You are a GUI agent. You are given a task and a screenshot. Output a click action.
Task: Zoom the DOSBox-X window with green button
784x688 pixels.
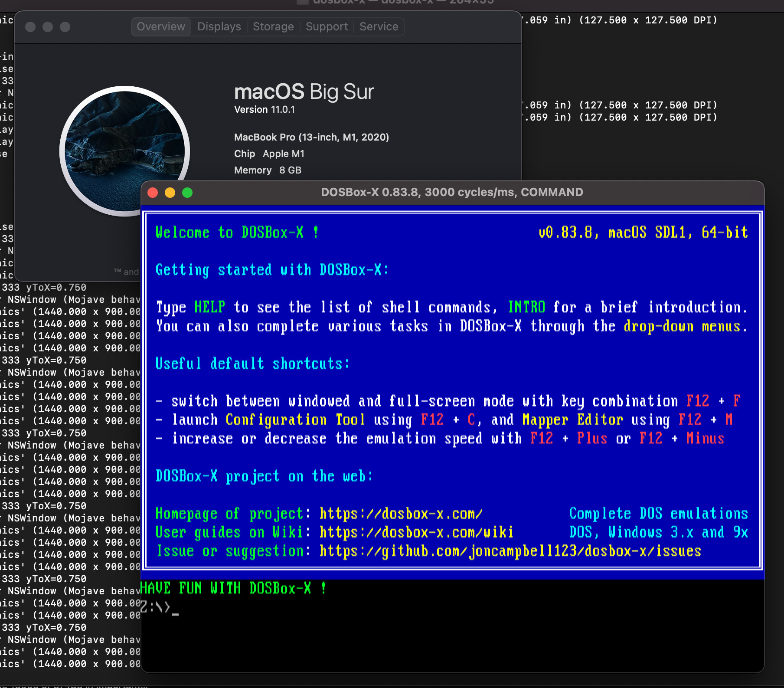187,193
